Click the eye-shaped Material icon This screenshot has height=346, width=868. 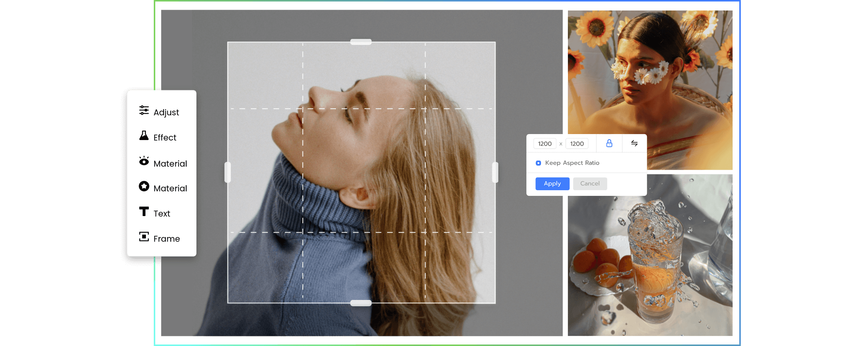144,162
